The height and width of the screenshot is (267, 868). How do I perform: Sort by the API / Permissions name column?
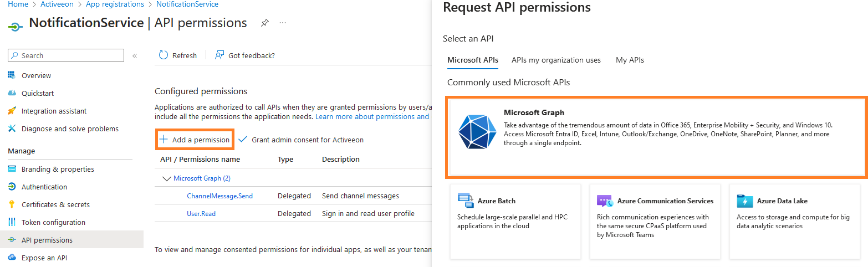tap(200, 160)
